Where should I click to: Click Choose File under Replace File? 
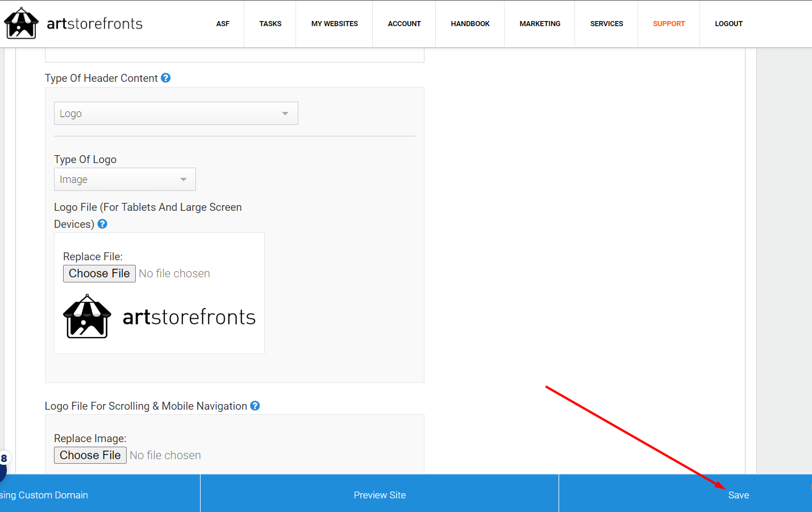coord(99,273)
